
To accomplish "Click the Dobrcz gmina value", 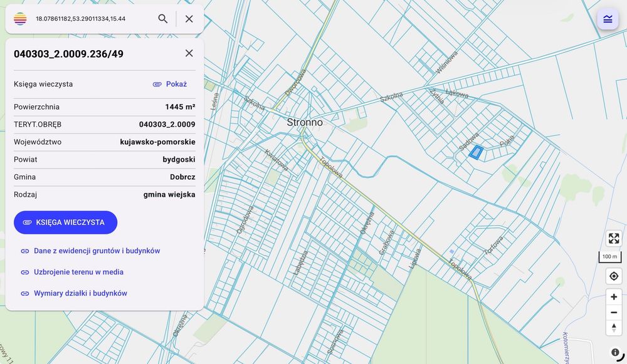I will click(182, 177).
